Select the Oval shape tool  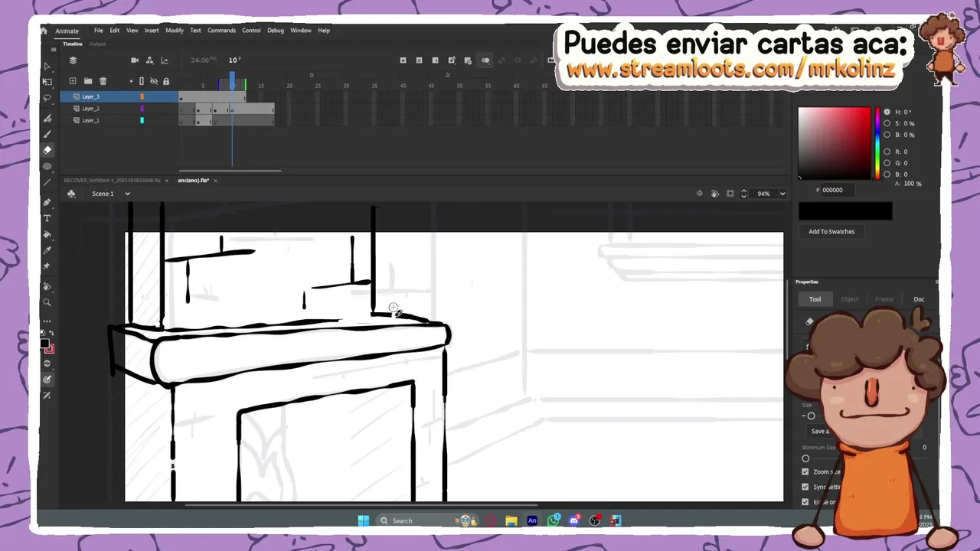47,166
